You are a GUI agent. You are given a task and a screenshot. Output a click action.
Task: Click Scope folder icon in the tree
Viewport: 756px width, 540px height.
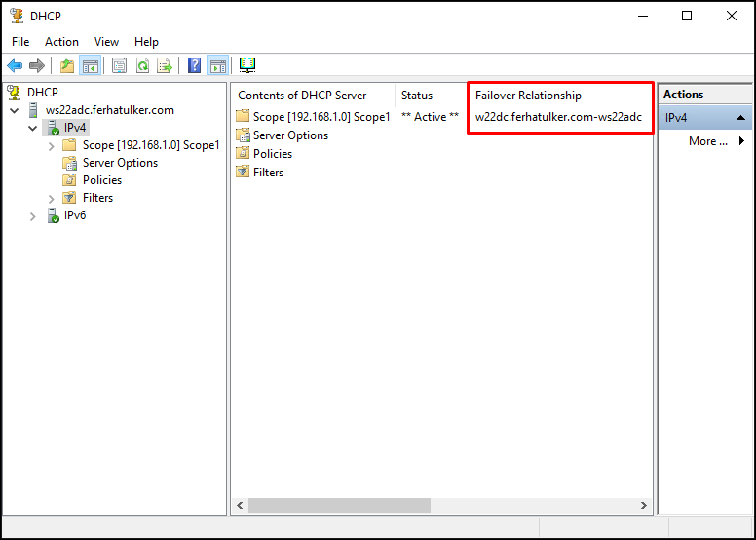69,145
